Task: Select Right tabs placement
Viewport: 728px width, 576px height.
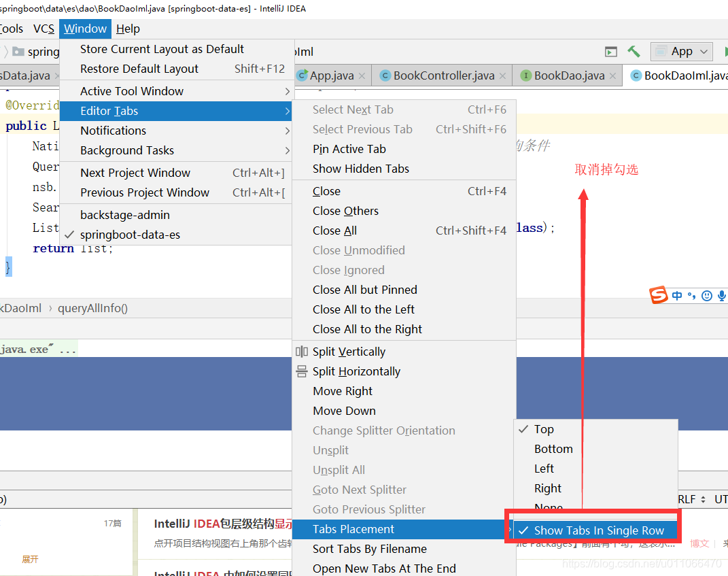Action: point(595,489)
